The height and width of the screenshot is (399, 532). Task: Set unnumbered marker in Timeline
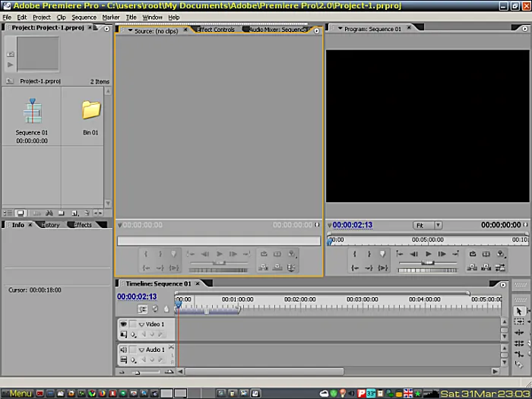(x=166, y=309)
